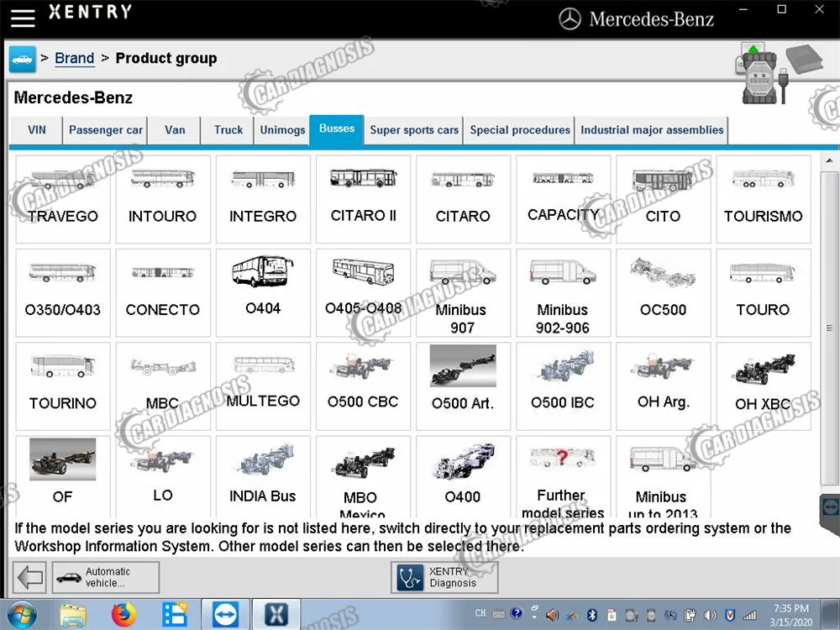Open Further model series tile

[x=563, y=477]
